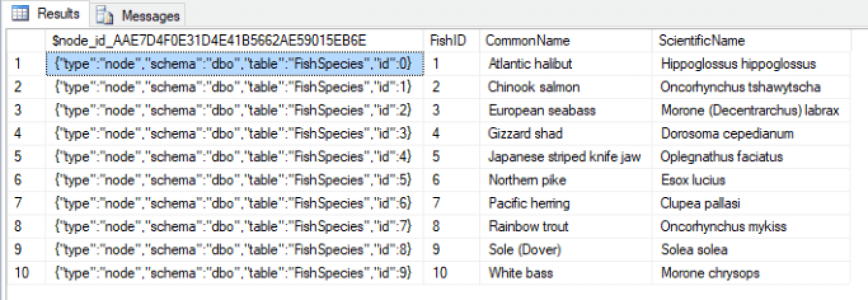Select the node cell with id 0
Image resolution: width=868 pixels, height=300 pixels.
click(234, 64)
